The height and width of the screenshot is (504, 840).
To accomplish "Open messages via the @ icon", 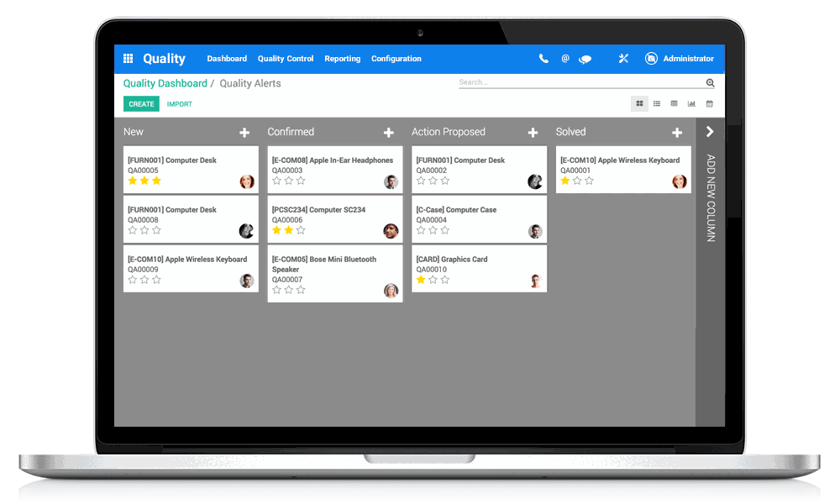I will (564, 59).
